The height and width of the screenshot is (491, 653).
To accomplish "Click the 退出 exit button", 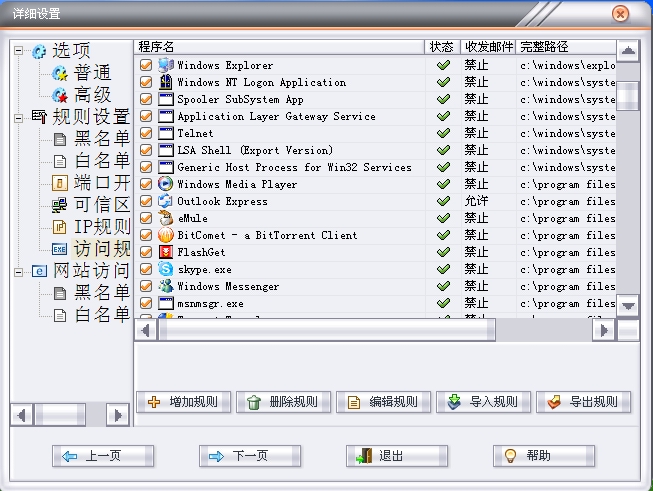I will coord(396,456).
